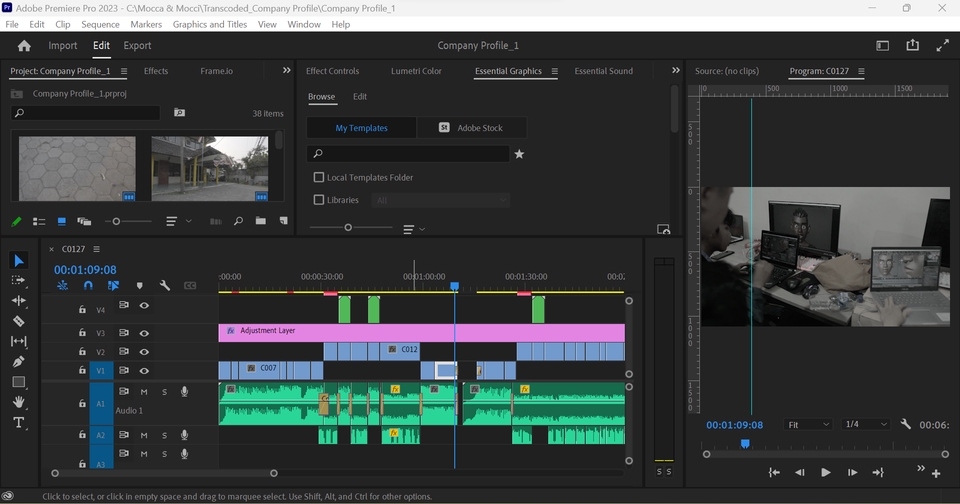This screenshot has width=960, height=504.
Task: Select the Ripple Edit tool
Action: (x=18, y=300)
